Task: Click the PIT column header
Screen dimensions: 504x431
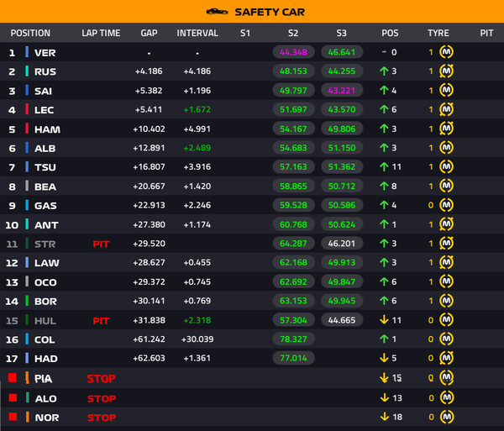Action: coord(486,33)
